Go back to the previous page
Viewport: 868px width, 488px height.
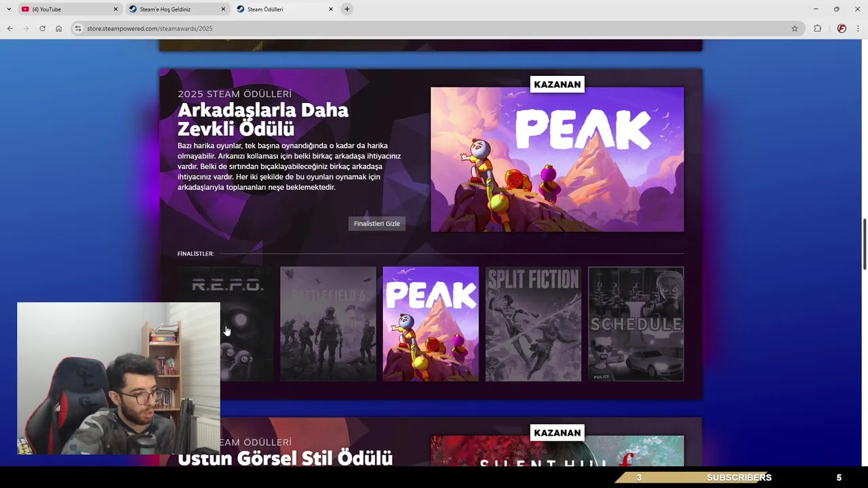coord(9,28)
